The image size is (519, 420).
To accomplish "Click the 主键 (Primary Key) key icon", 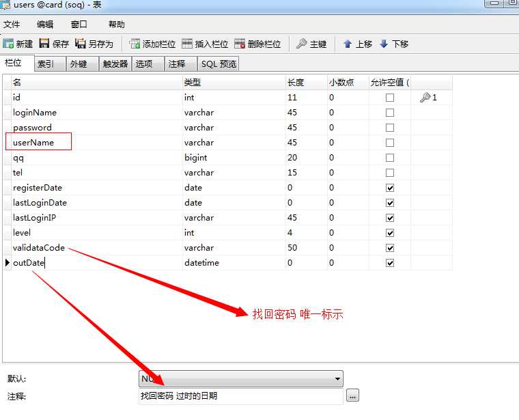I will (301, 43).
